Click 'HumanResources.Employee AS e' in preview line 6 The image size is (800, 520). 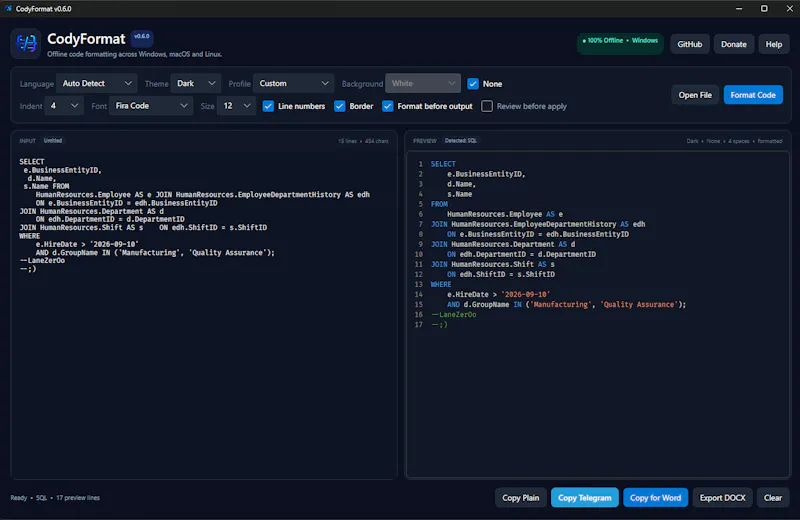505,214
